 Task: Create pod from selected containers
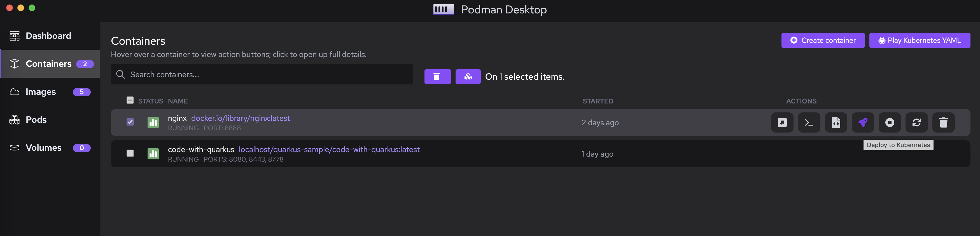point(468,76)
